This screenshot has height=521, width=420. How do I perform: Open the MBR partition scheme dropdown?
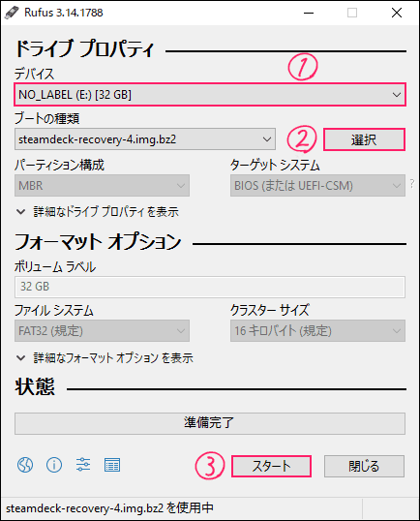102,185
